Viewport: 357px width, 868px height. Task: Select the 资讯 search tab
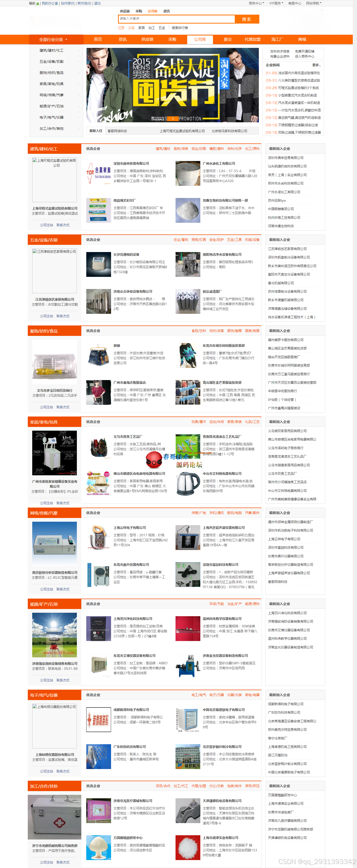(x=166, y=11)
